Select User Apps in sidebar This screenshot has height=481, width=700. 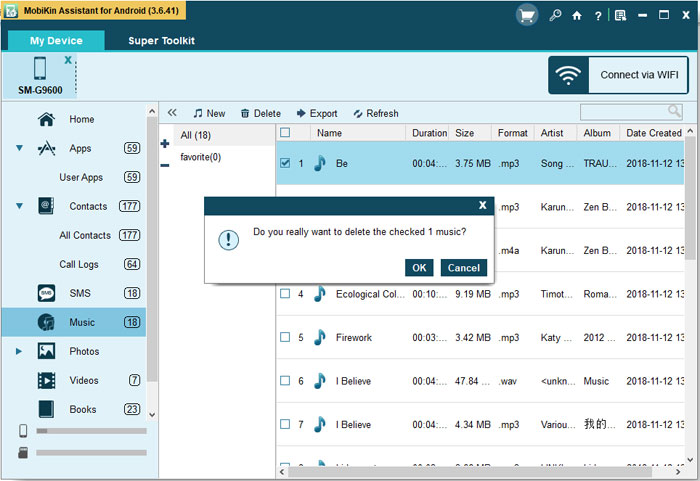[81, 177]
